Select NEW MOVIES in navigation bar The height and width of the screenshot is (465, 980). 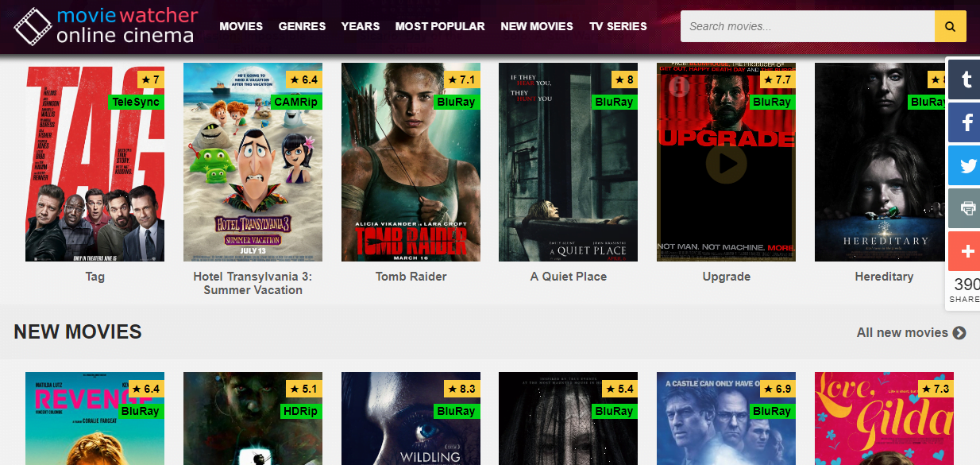pos(537,26)
